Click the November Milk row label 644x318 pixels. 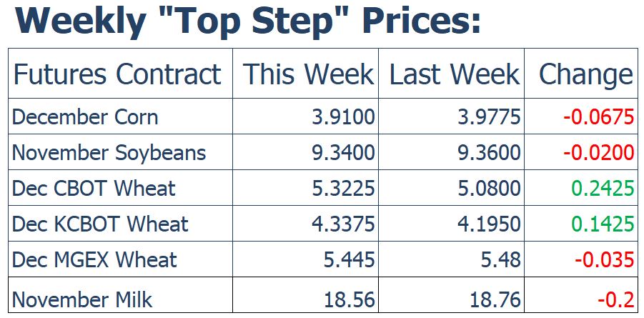coord(82,299)
